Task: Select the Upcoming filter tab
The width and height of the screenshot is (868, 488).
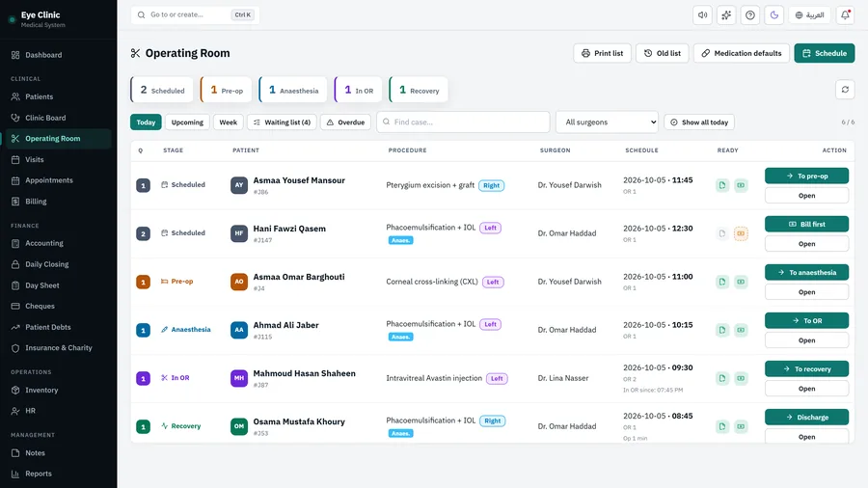Action: [x=187, y=122]
